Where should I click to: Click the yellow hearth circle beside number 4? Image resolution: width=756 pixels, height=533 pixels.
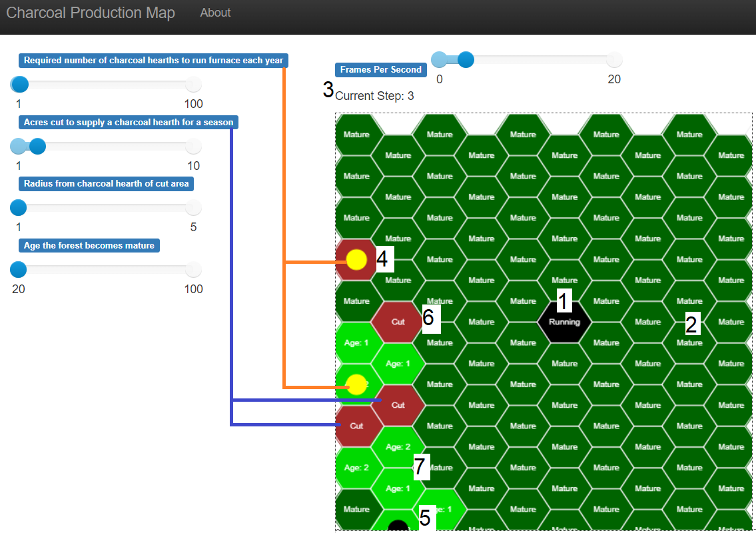(x=356, y=260)
